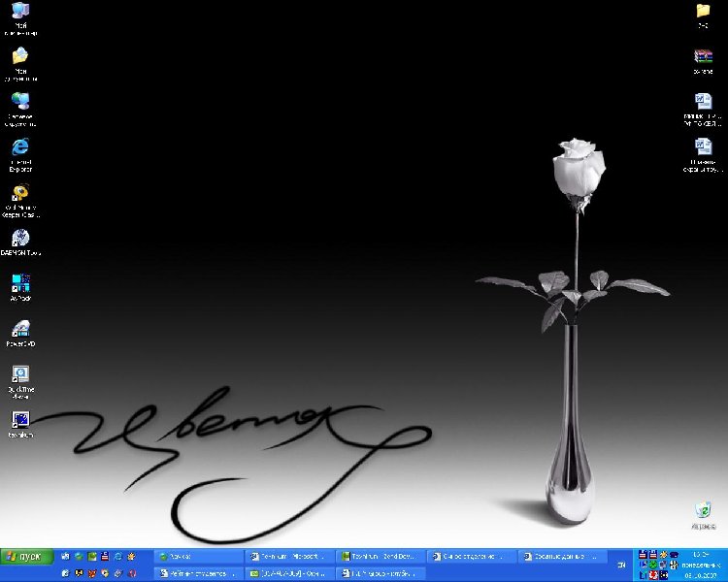Select the DAEMON Tools desktop shortcut
The width and height of the screenshot is (728, 582).
pyautogui.click(x=20, y=242)
